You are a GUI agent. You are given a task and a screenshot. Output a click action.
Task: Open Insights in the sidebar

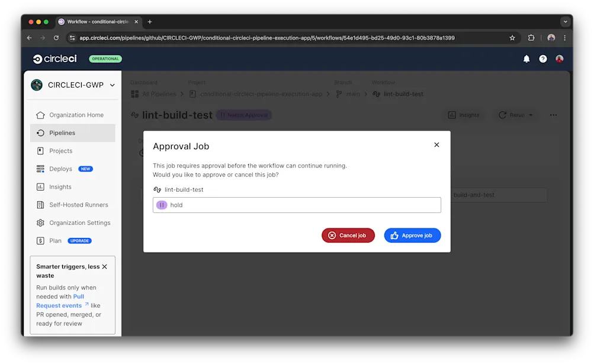[x=73, y=186]
